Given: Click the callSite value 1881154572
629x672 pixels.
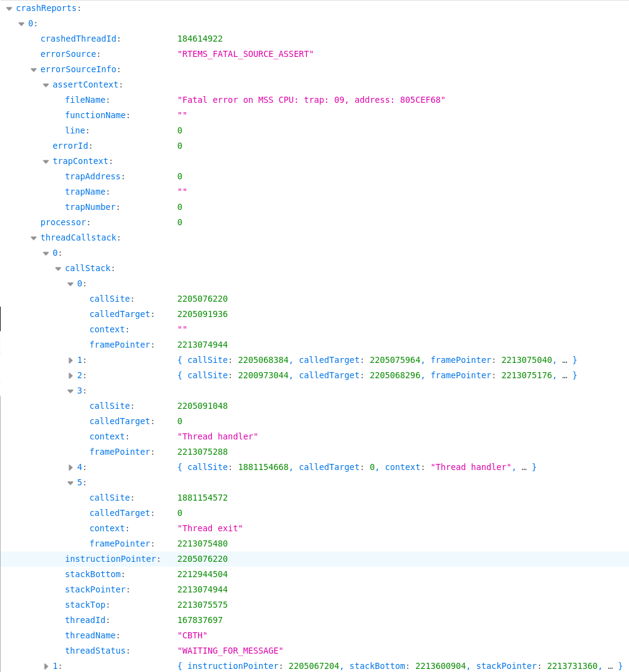Looking at the screenshot, I should (x=202, y=498).
